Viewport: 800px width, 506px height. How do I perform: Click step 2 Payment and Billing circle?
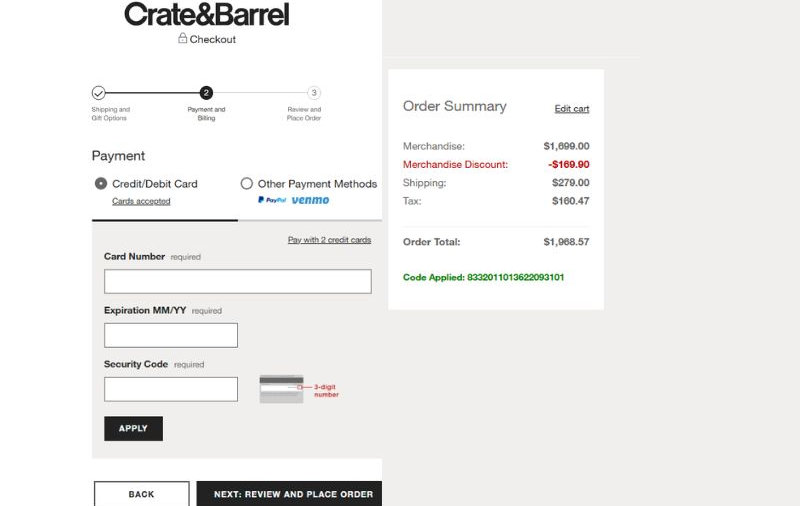pyautogui.click(x=206, y=93)
